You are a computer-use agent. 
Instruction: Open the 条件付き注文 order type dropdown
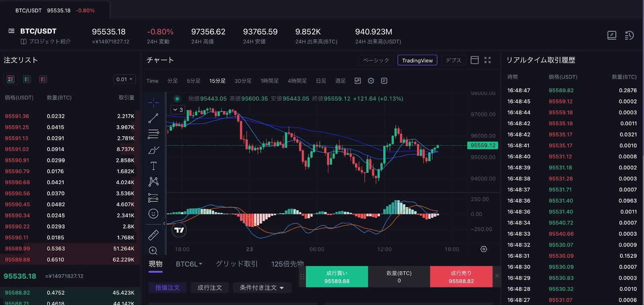(x=262, y=288)
